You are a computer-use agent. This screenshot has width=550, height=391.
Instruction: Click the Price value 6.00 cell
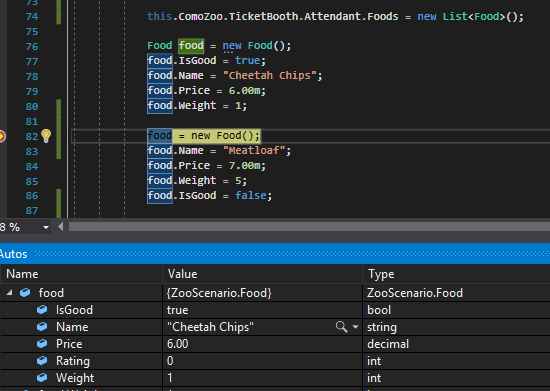tap(262, 344)
